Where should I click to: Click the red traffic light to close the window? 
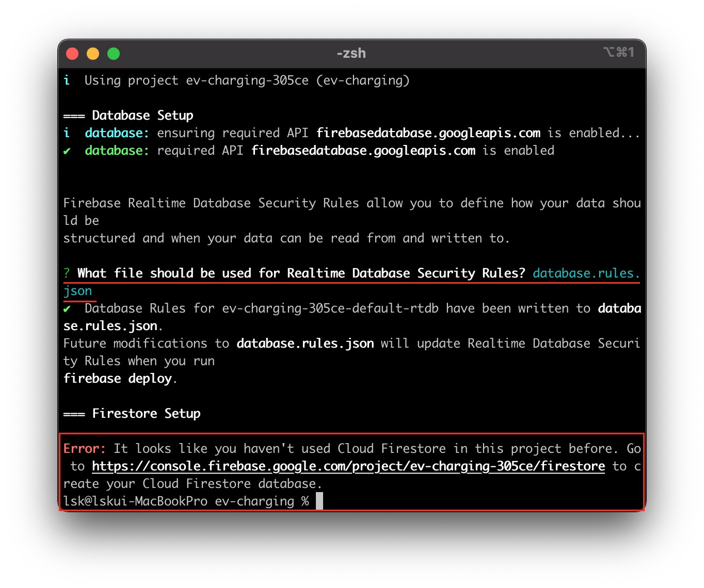click(x=72, y=53)
